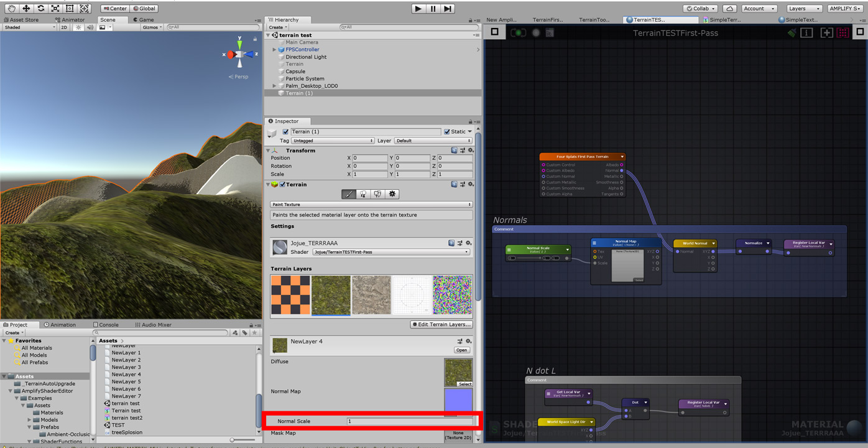Viewport: 868px width, 448px height.
Task: Select the Hand tool in the Unity toolbar
Action: point(11,9)
